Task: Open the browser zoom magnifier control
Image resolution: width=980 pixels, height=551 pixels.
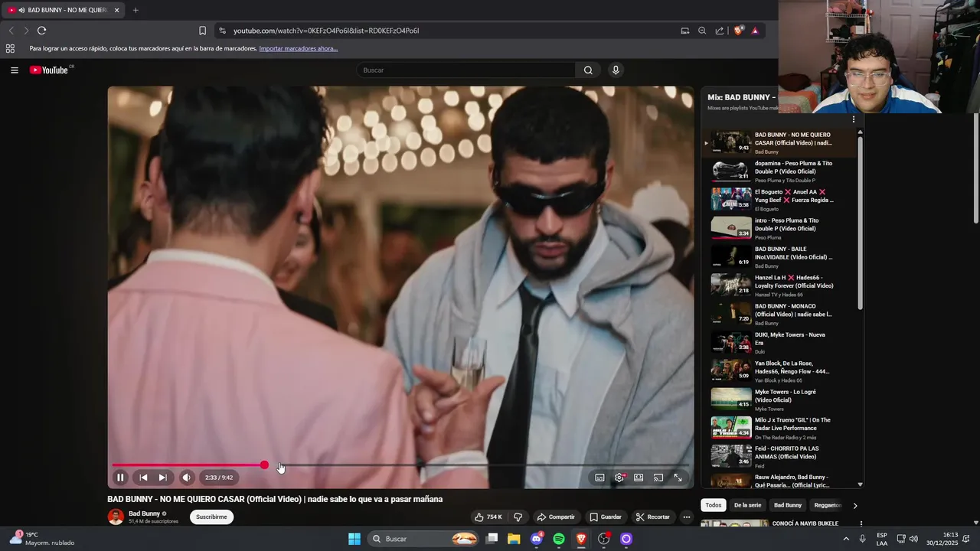Action: 702,31
